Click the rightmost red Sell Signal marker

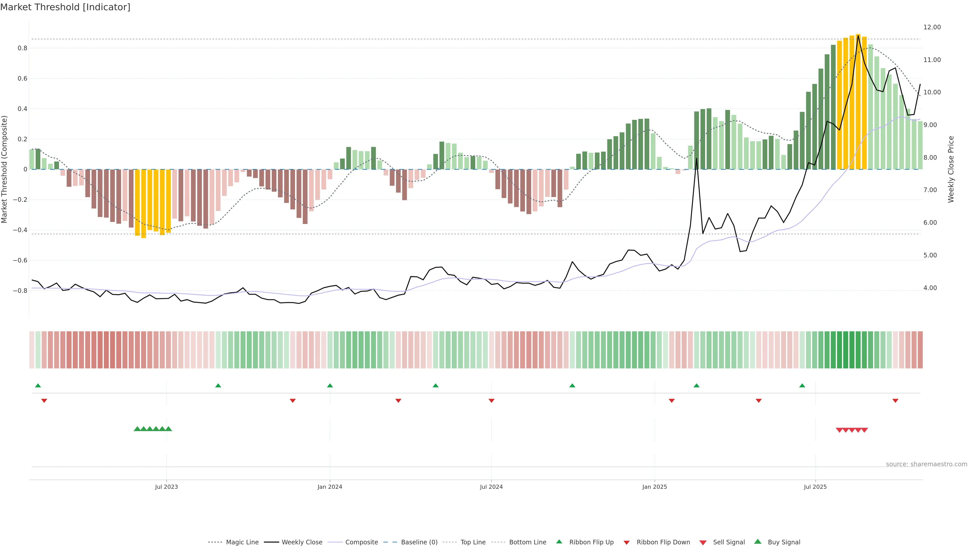[x=864, y=430]
